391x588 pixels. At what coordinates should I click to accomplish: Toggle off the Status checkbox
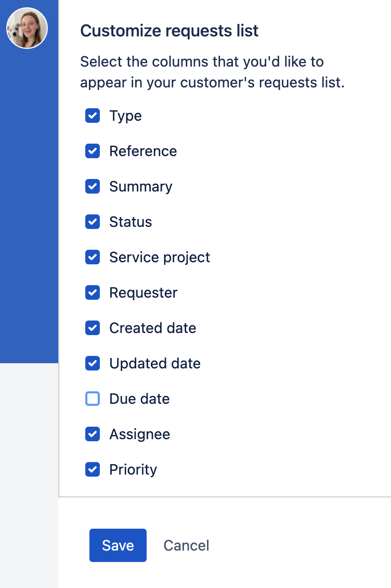click(x=93, y=222)
